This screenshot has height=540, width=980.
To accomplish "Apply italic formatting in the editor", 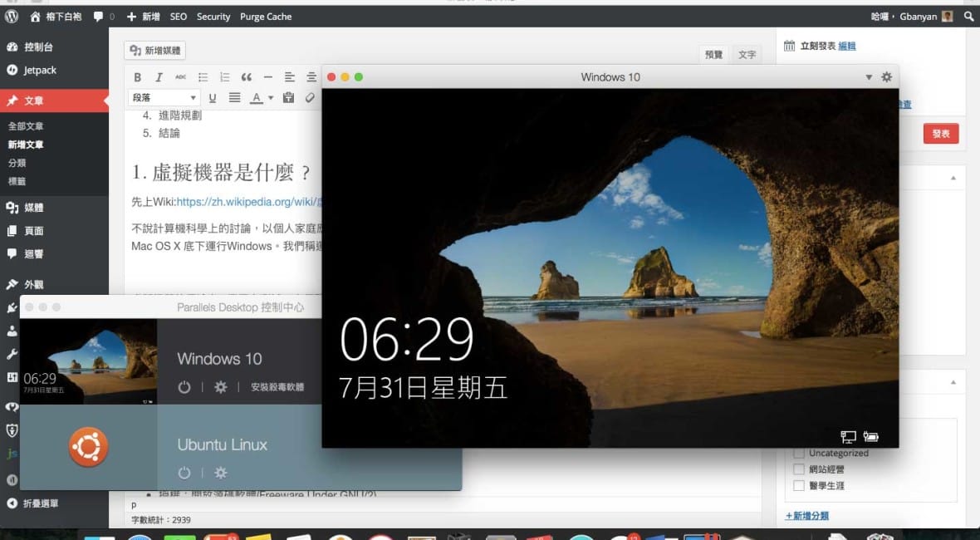I will click(159, 77).
